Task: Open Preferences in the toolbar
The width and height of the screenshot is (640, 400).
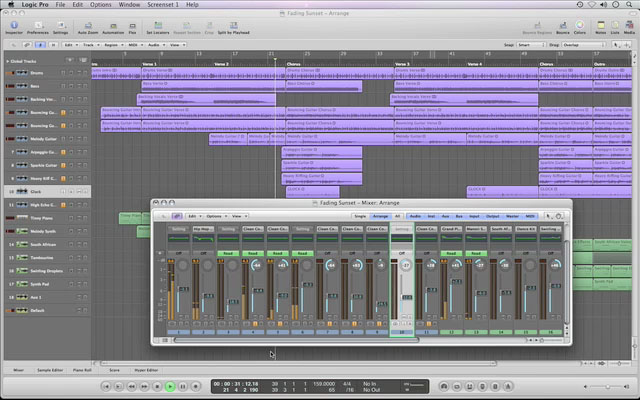Action: (x=38, y=27)
